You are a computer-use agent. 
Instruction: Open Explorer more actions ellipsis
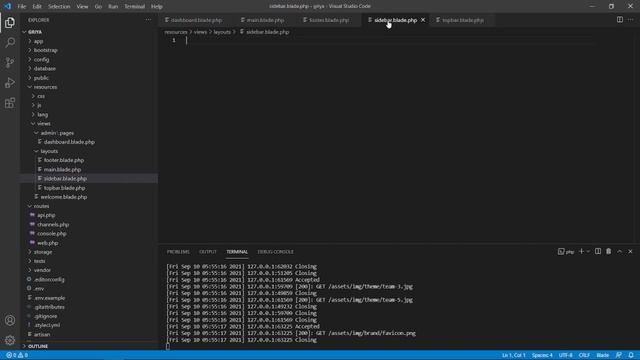[148, 20]
